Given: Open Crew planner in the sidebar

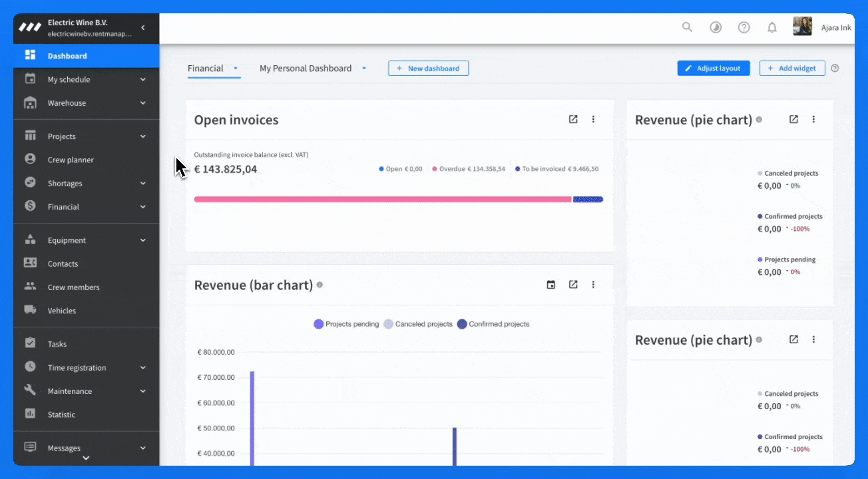Looking at the screenshot, I should tap(71, 160).
